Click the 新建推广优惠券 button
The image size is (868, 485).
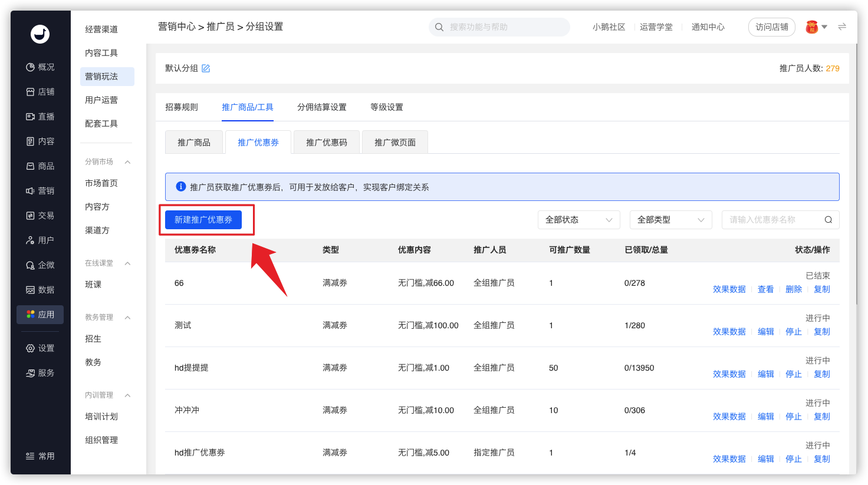pyautogui.click(x=203, y=220)
